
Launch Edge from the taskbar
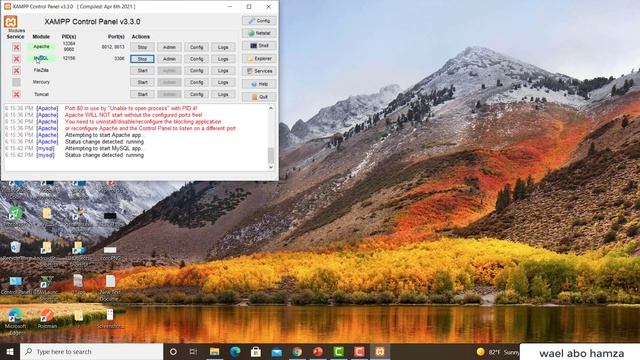tap(235, 351)
